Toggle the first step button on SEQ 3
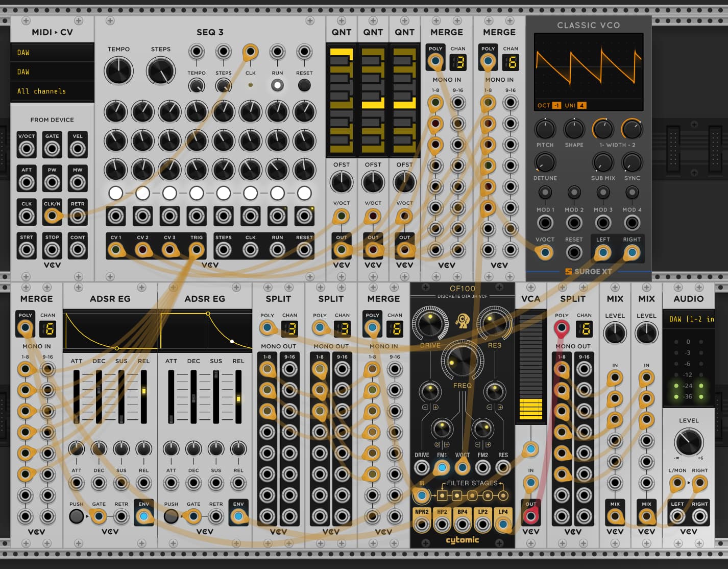728x569 pixels. 116,193
